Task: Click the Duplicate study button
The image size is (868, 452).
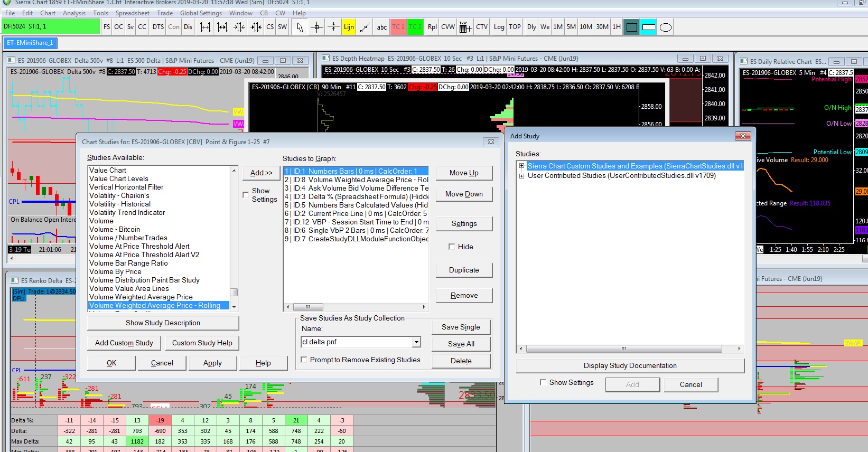Action: point(464,270)
